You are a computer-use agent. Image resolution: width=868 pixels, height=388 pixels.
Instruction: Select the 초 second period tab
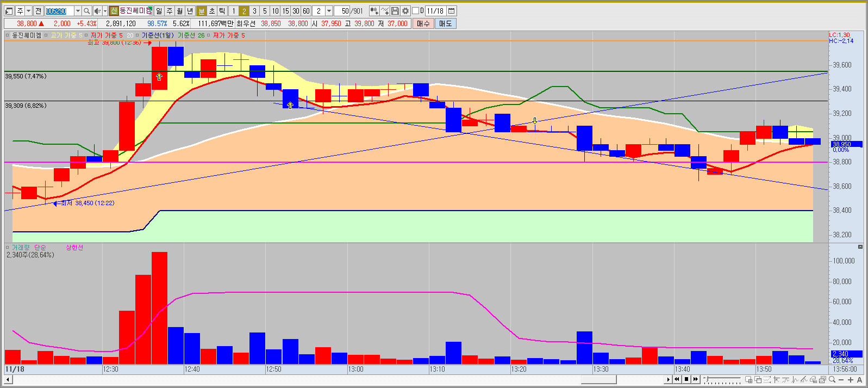[212, 11]
